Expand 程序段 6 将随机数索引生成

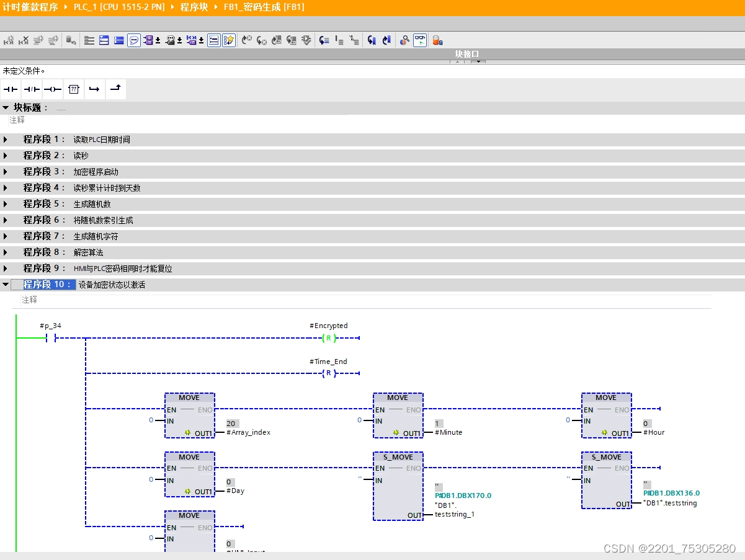[x=6, y=220]
